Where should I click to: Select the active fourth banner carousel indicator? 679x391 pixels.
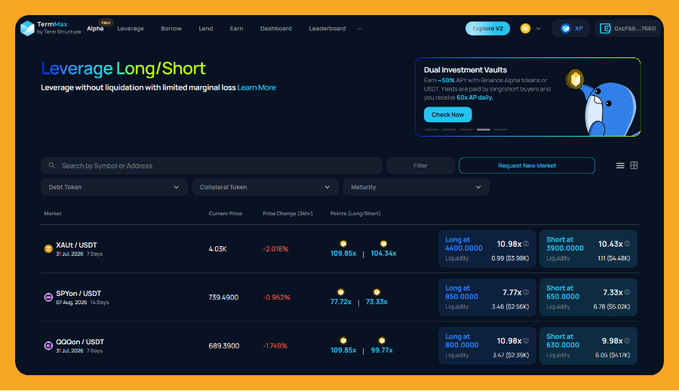point(483,129)
